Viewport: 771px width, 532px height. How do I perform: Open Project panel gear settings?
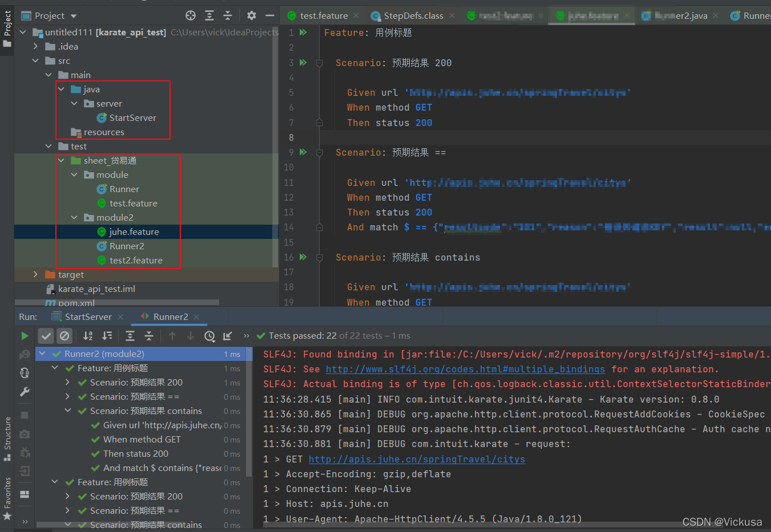[x=252, y=15]
